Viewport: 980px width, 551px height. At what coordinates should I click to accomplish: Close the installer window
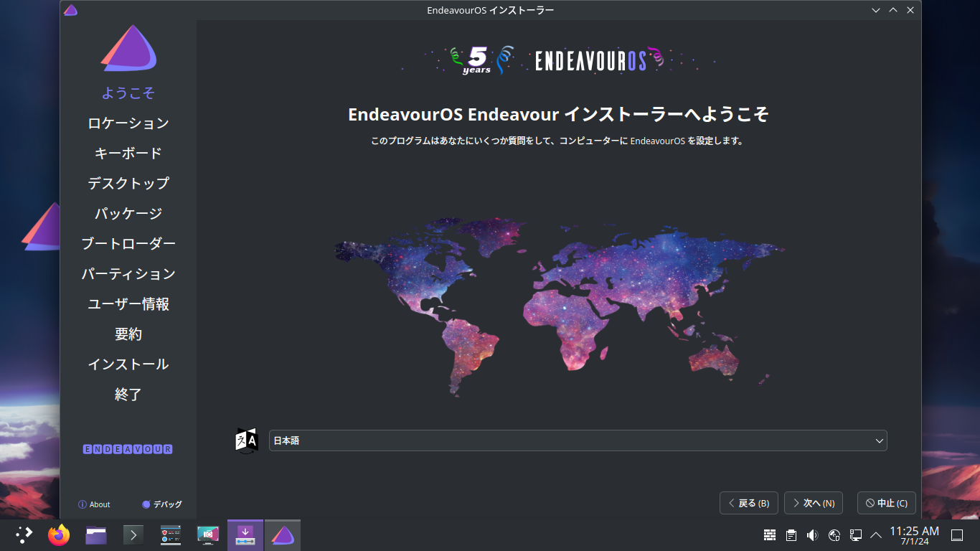pyautogui.click(x=910, y=10)
